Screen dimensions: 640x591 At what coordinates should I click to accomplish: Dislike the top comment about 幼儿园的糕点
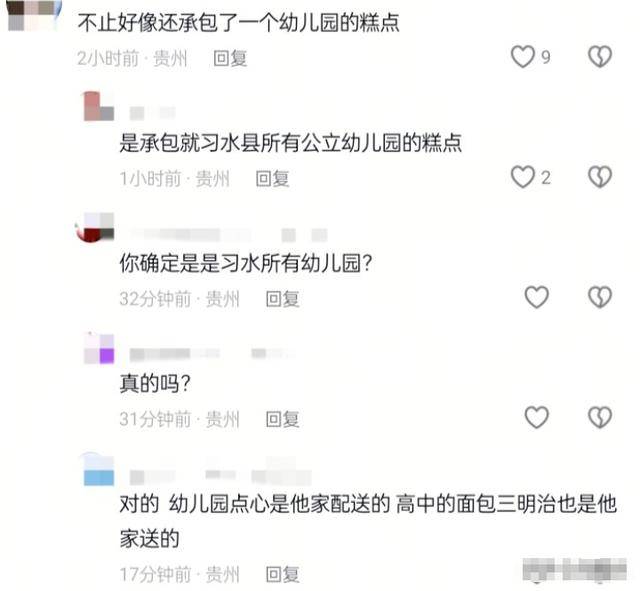pyautogui.click(x=600, y=56)
